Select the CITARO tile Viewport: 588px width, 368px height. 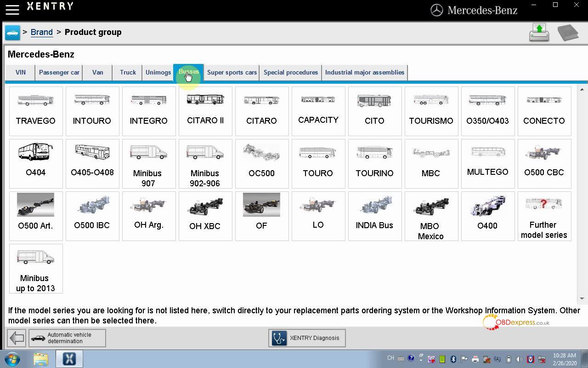pos(262,111)
